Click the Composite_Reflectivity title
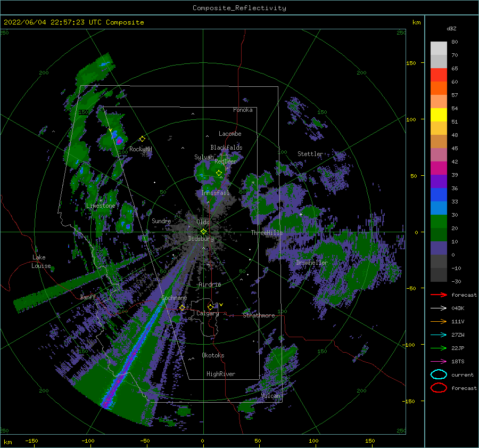Image resolution: width=479 pixels, height=448 pixels. pyautogui.click(x=240, y=8)
